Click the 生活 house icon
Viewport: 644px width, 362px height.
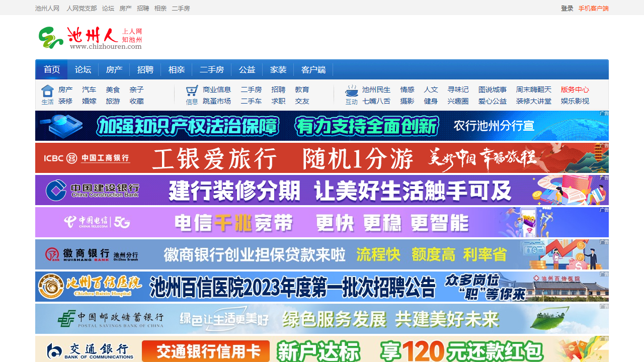click(x=47, y=90)
